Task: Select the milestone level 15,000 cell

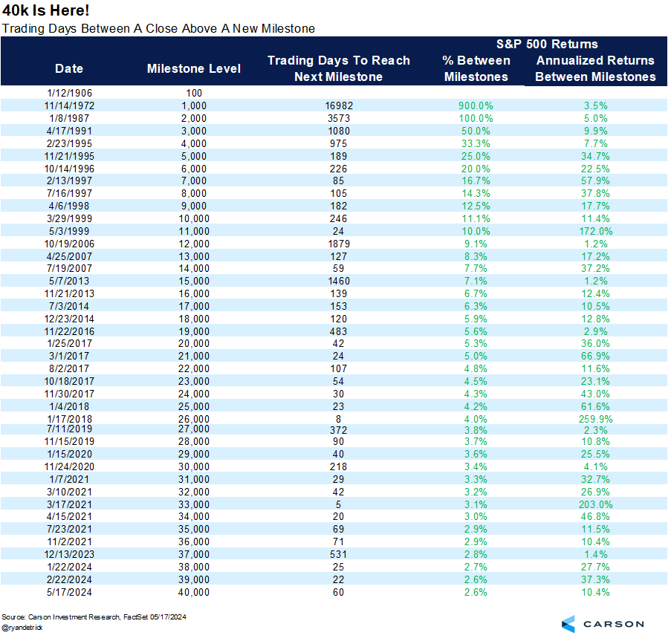Action: coord(194,281)
